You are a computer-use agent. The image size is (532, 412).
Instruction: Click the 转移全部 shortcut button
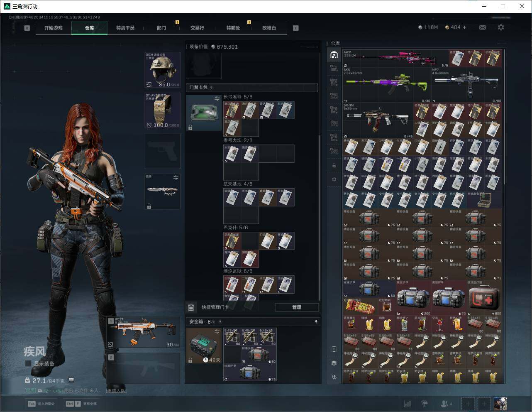click(x=81, y=404)
